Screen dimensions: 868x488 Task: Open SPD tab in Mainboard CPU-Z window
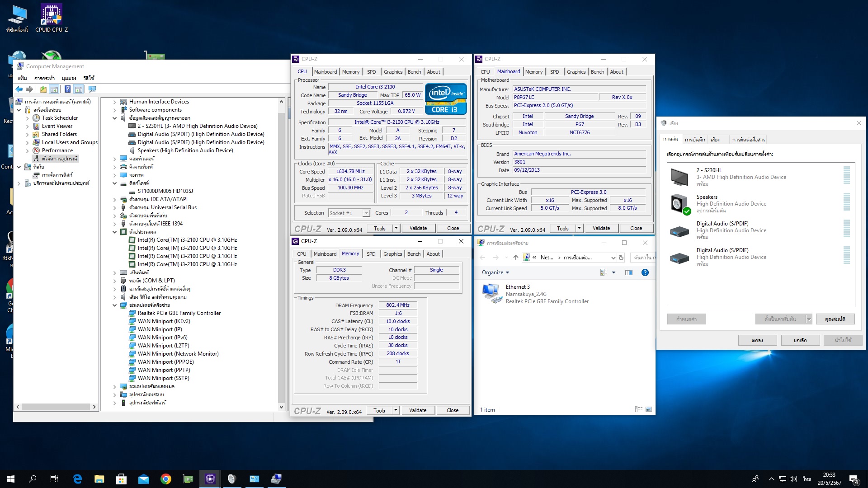click(x=554, y=72)
